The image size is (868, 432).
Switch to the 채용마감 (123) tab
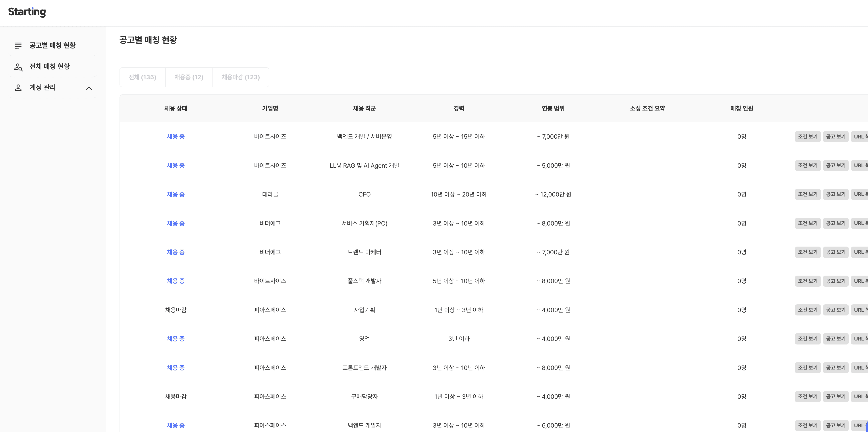(x=241, y=77)
